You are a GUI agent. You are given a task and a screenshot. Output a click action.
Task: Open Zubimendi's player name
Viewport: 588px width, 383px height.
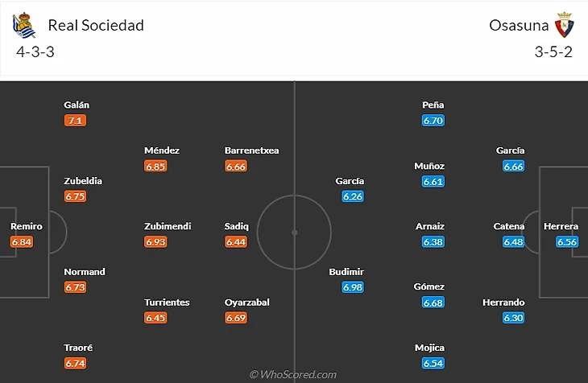pos(168,226)
